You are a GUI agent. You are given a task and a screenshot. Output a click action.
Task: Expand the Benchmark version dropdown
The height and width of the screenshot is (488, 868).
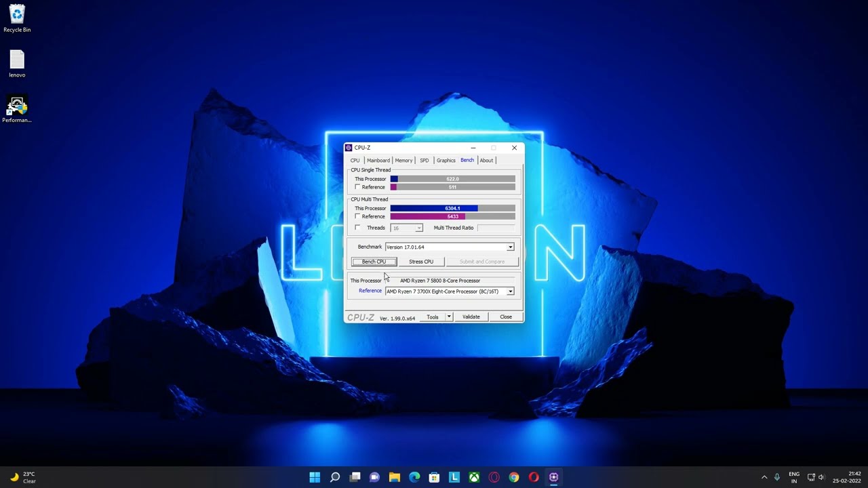pyautogui.click(x=510, y=247)
